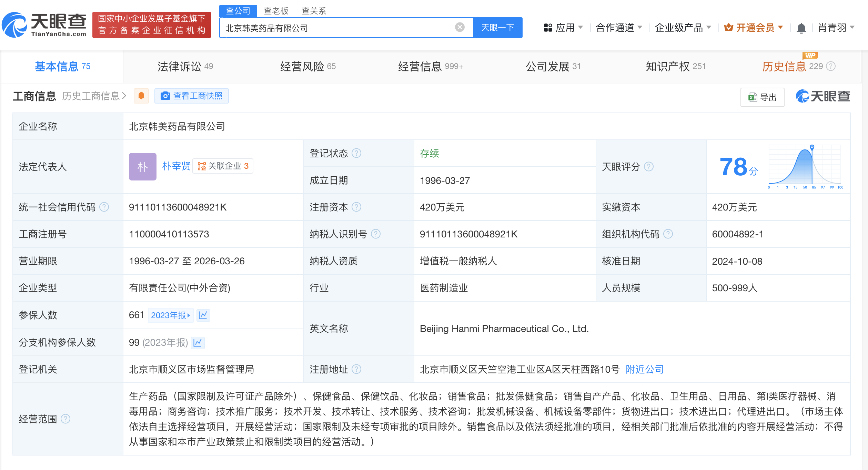
Task: Click the help icon next to 天眼评分
Action: pos(649,167)
